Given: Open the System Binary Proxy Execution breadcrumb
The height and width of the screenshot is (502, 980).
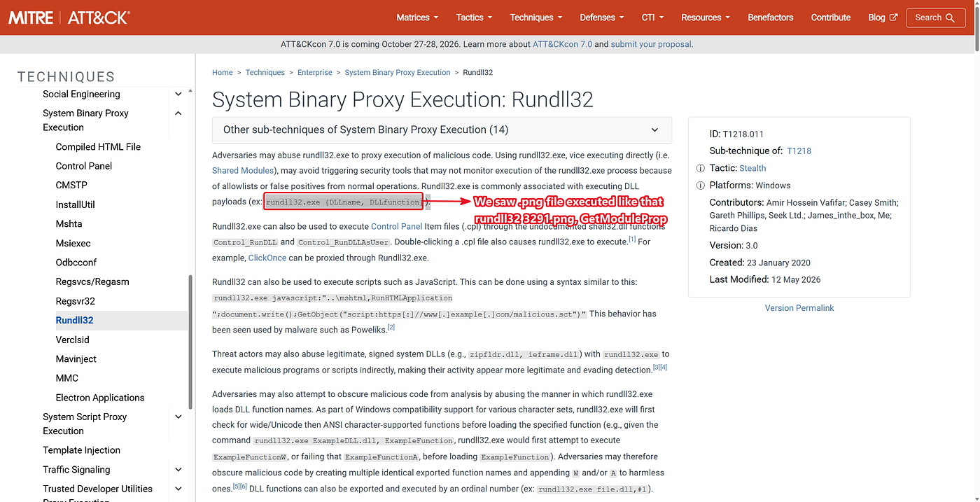Looking at the screenshot, I should click(398, 72).
